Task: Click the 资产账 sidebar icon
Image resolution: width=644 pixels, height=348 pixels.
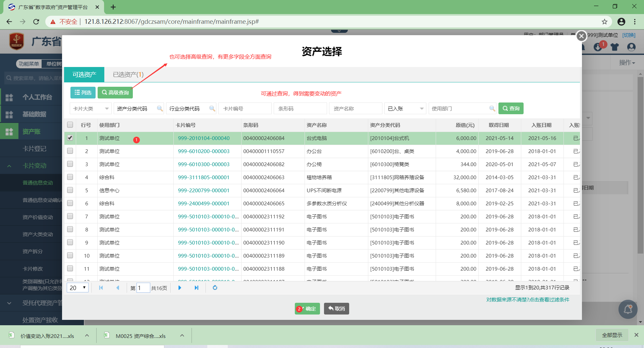Action: click(x=9, y=132)
